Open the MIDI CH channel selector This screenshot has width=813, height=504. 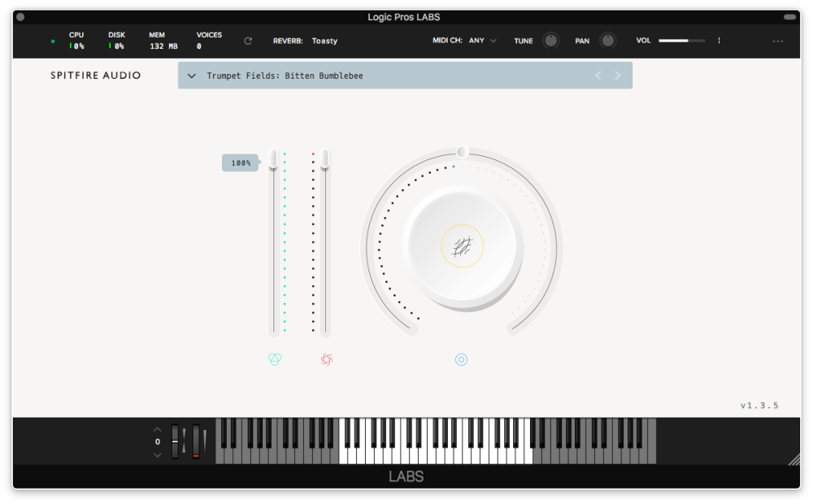pyautogui.click(x=480, y=39)
